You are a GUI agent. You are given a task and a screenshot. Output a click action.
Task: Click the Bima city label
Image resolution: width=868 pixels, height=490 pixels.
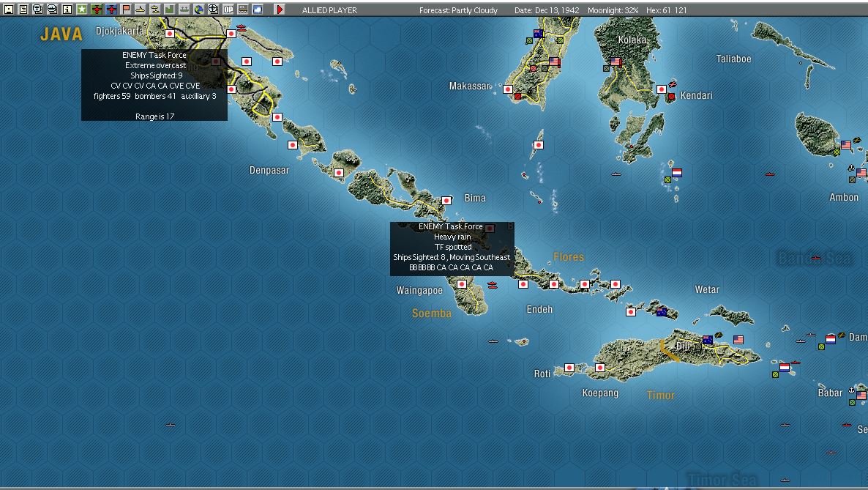(475, 198)
